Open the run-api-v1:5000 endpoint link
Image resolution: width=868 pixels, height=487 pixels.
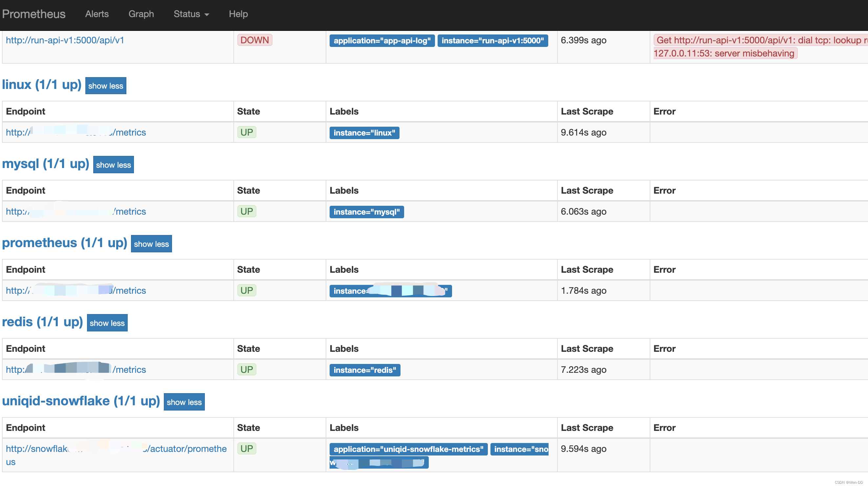tap(65, 40)
